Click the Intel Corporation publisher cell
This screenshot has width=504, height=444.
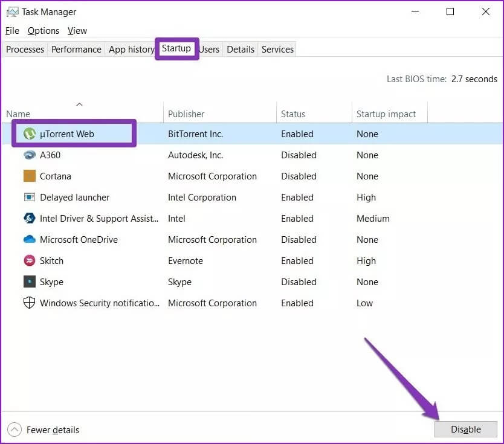pos(202,198)
